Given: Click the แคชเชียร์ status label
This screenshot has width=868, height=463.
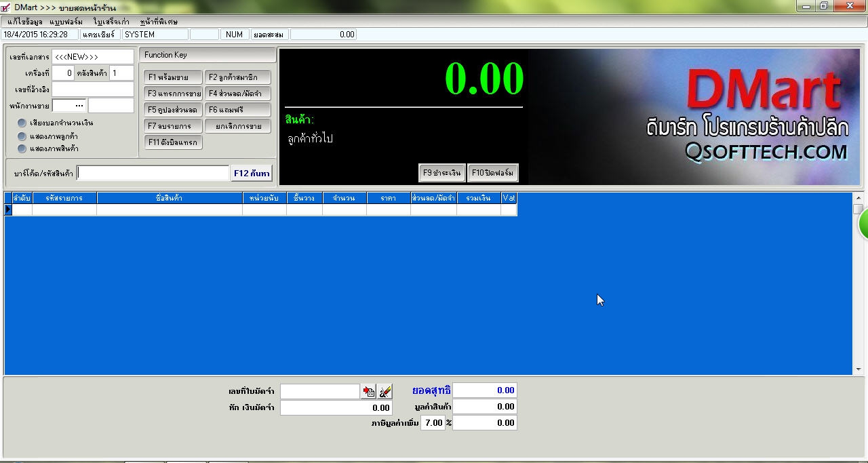Looking at the screenshot, I should (100, 34).
